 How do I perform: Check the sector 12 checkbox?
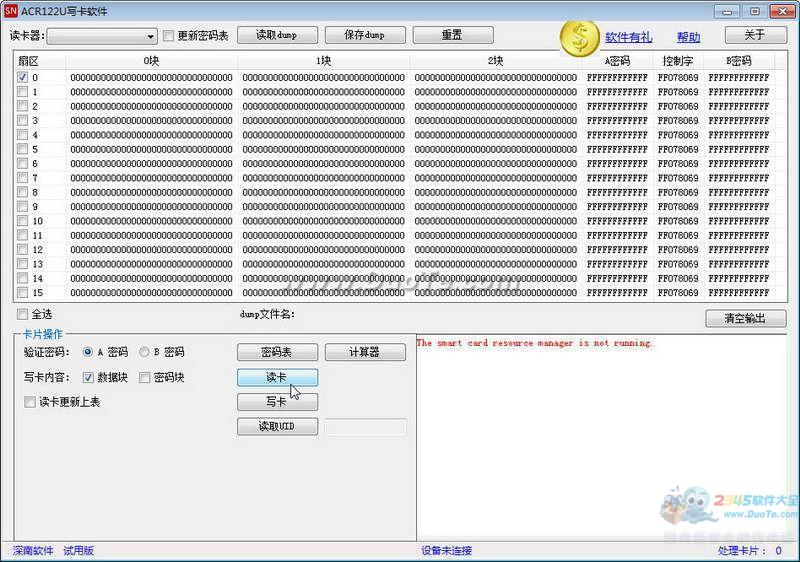coord(22,249)
